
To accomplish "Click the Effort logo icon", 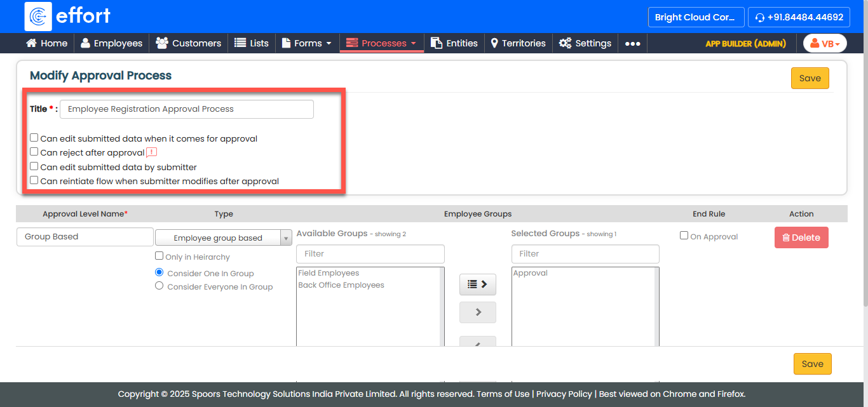I will point(38,17).
